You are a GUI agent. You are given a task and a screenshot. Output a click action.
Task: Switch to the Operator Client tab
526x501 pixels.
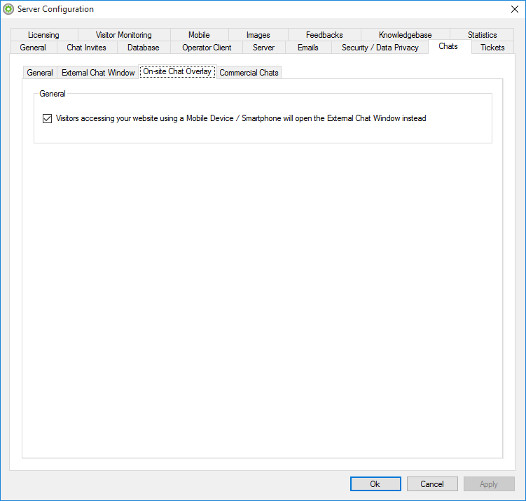(207, 47)
